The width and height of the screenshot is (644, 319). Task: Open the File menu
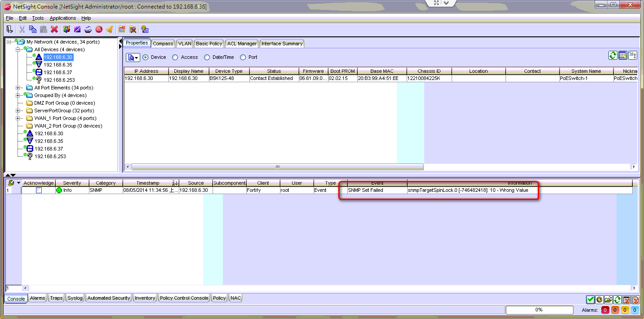pyautogui.click(x=9, y=18)
